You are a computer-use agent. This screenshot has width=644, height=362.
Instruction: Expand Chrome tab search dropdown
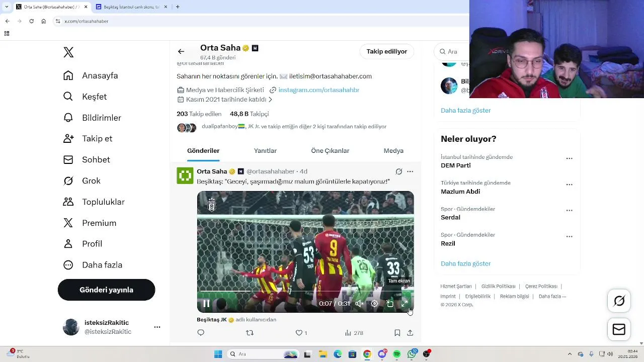point(7,7)
